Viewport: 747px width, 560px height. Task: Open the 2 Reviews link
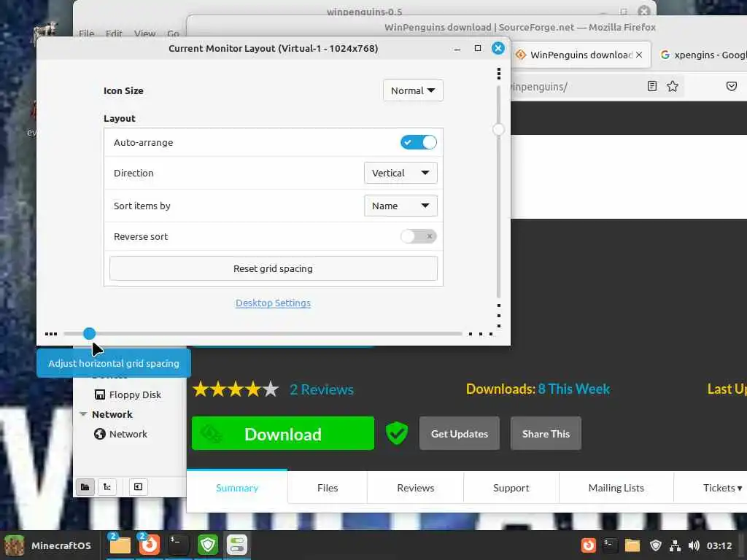(x=322, y=389)
